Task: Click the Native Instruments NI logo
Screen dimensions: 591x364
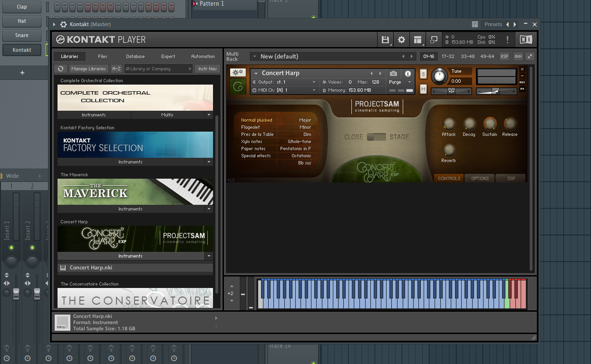Action: pyautogui.click(x=526, y=39)
